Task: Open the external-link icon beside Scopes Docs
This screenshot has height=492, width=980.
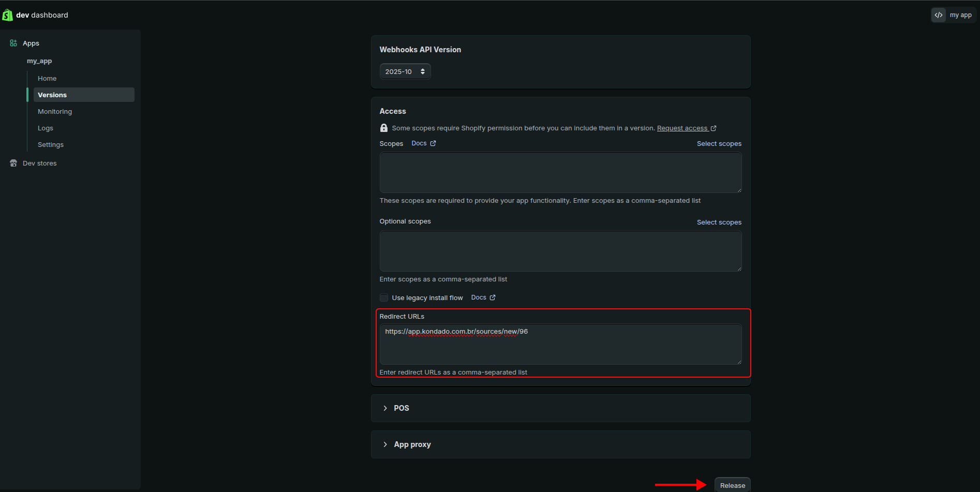Action: click(433, 143)
